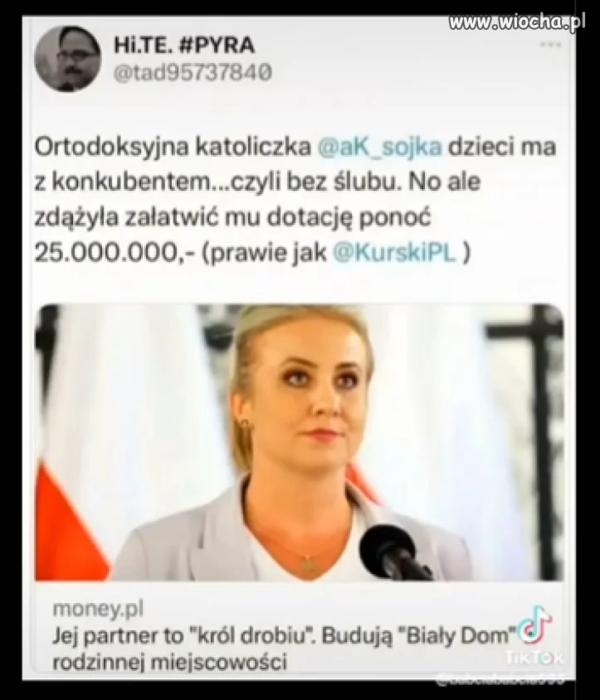The width and height of the screenshot is (600, 700).
Task: Open the tweet author's profile avatar
Action: click(68, 59)
